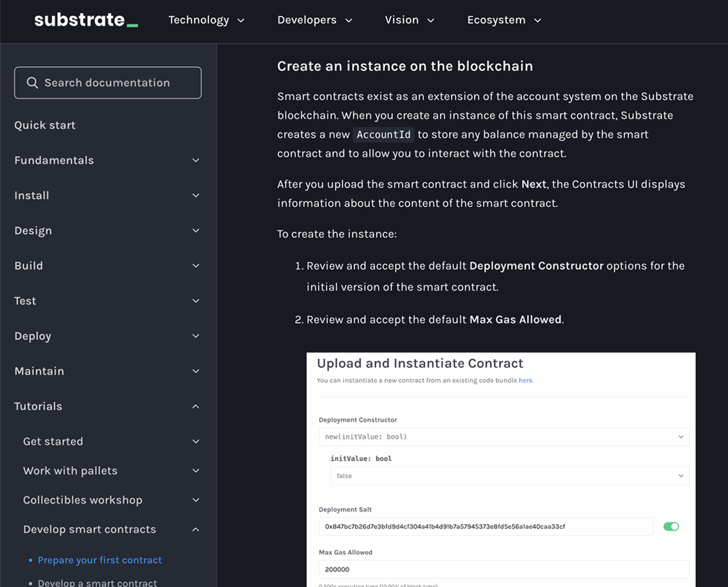Expand the Design sidebar section
This screenshot has width=728, height=587.
point(107,231)
